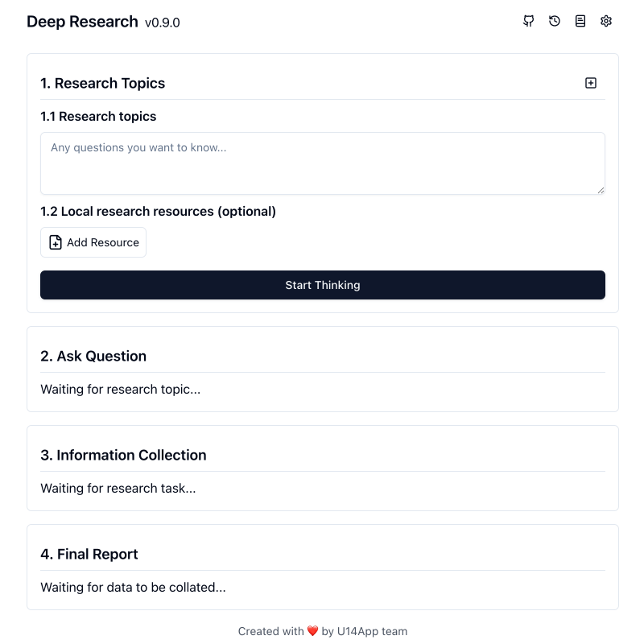The image size is (644, 644).
Task: Click the "1.2 Local research resources" label
Action: pos(158,211)
